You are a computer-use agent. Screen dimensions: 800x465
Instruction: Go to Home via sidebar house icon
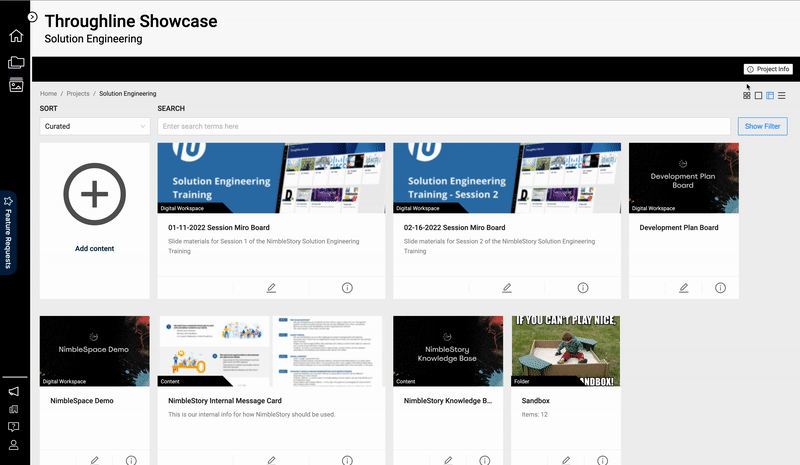[x=16, y=37]
